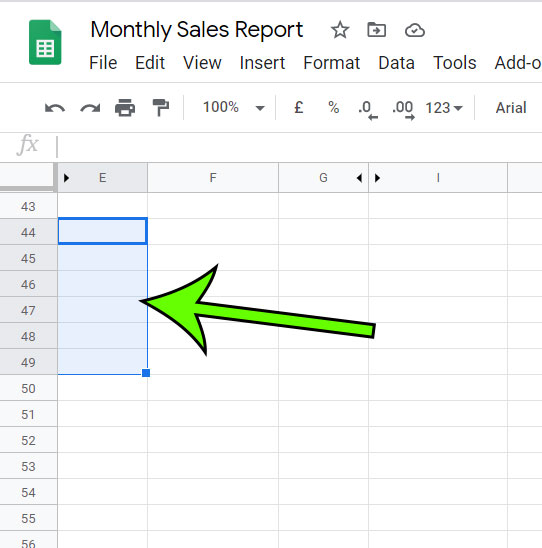Open the Data menu
Image resolution: width=542 pixels, height=548 pixels.
396,63
